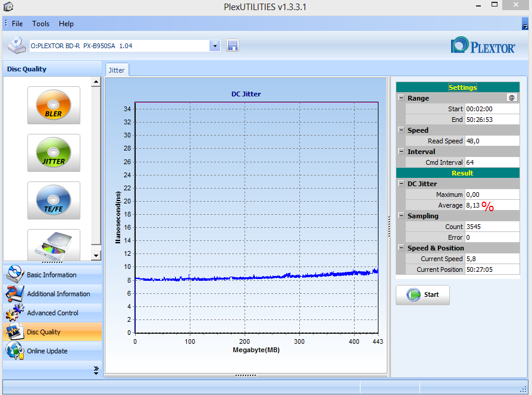Open the menu bar options arrow at the right

(x=525, y=23)
